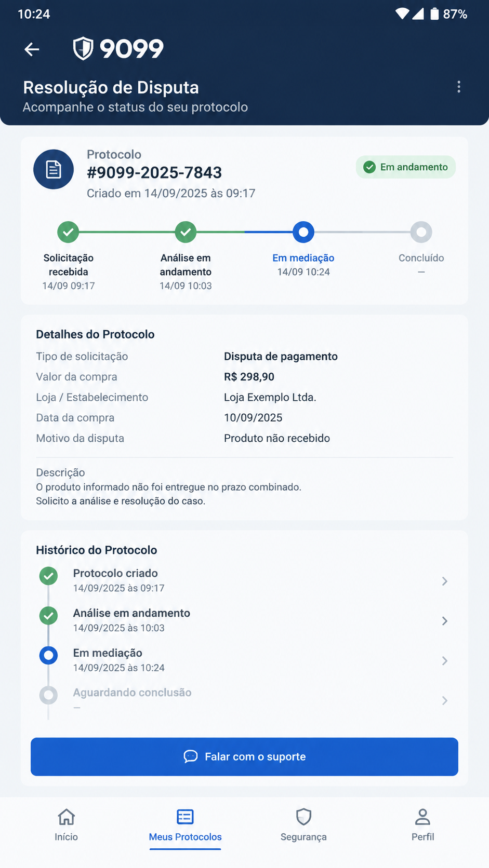Tap the Em andamento status badge
This screenshot has width=489, height=868.
pyautogui.click(x=406, y=167)
